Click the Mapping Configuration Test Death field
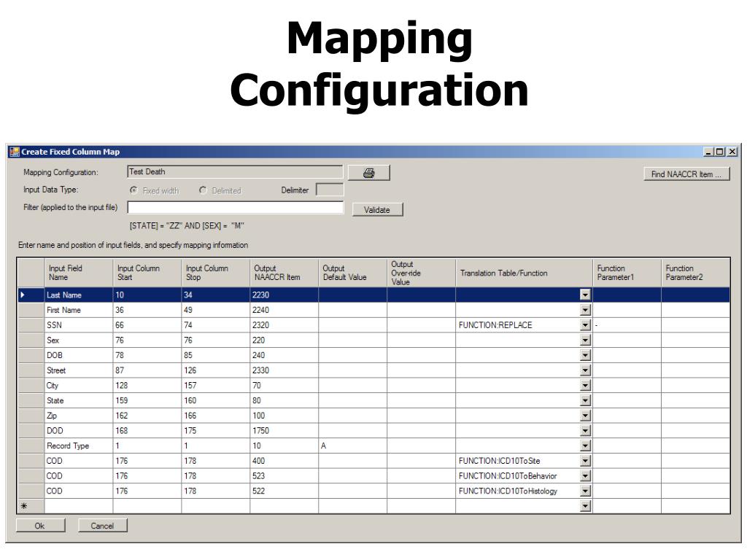 236,172
